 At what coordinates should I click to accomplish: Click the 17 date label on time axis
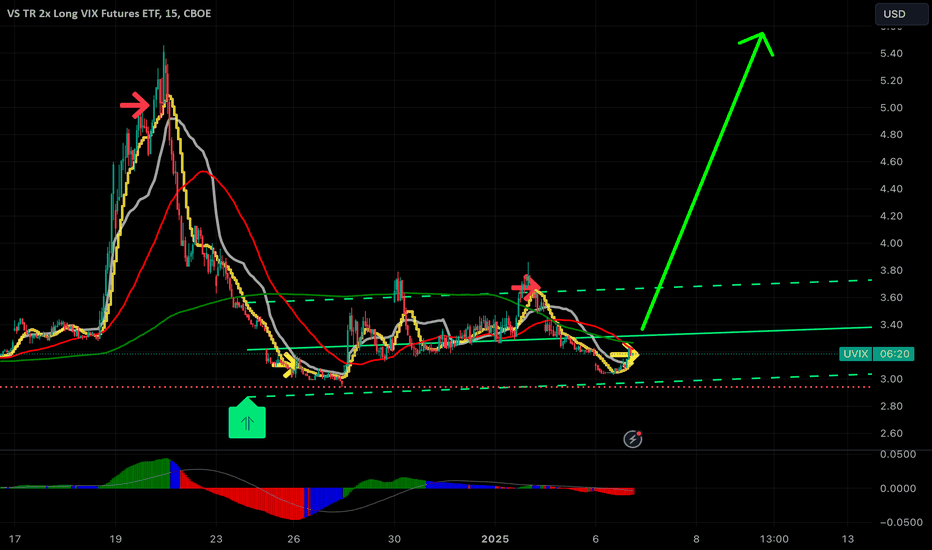click(x=14, y=539)
